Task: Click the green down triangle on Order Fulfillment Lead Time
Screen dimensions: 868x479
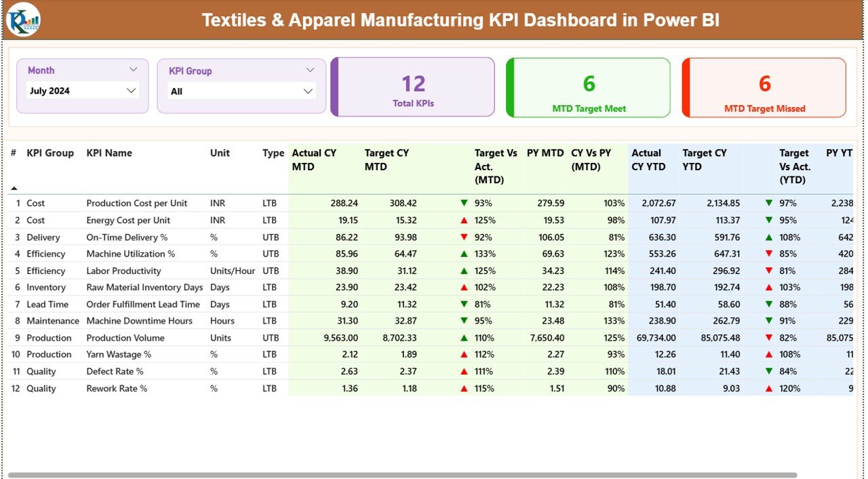Action: tap(464, 304)
